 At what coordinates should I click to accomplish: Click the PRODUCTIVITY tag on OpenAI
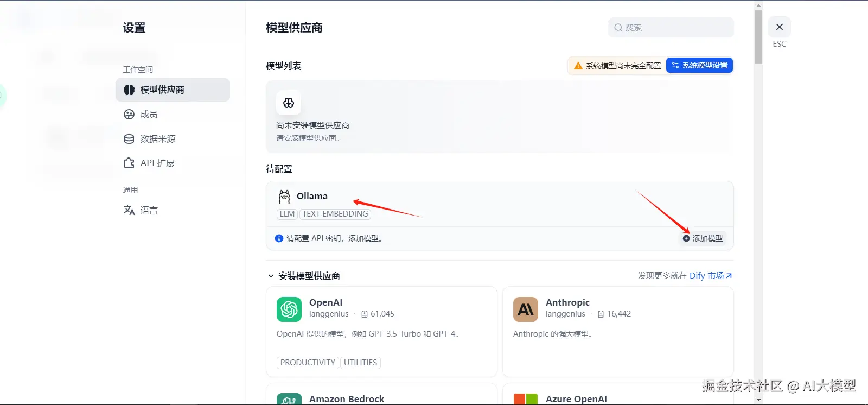(x=308, y=363)
